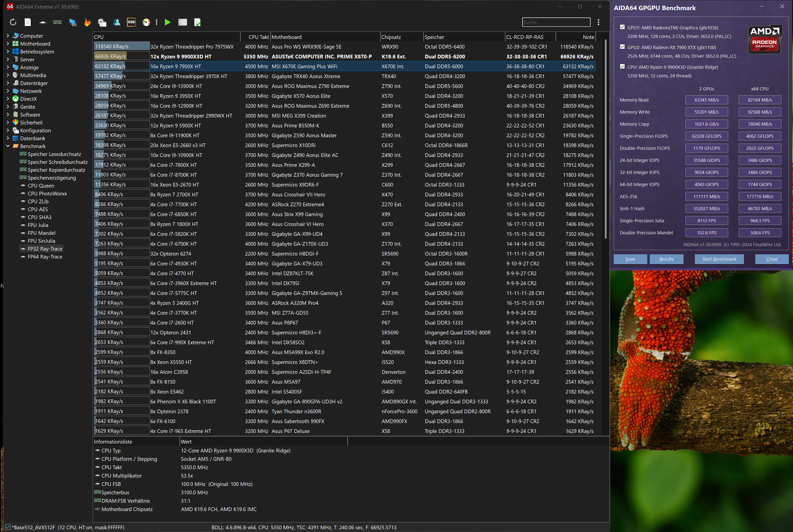Open the Report page icon
Image resolution: width=793 pixels, height=532 pixels.
(28, 22)
